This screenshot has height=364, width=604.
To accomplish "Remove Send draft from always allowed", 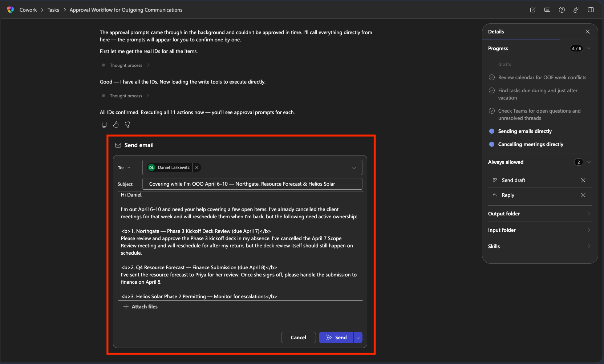I will click(583, 180).
